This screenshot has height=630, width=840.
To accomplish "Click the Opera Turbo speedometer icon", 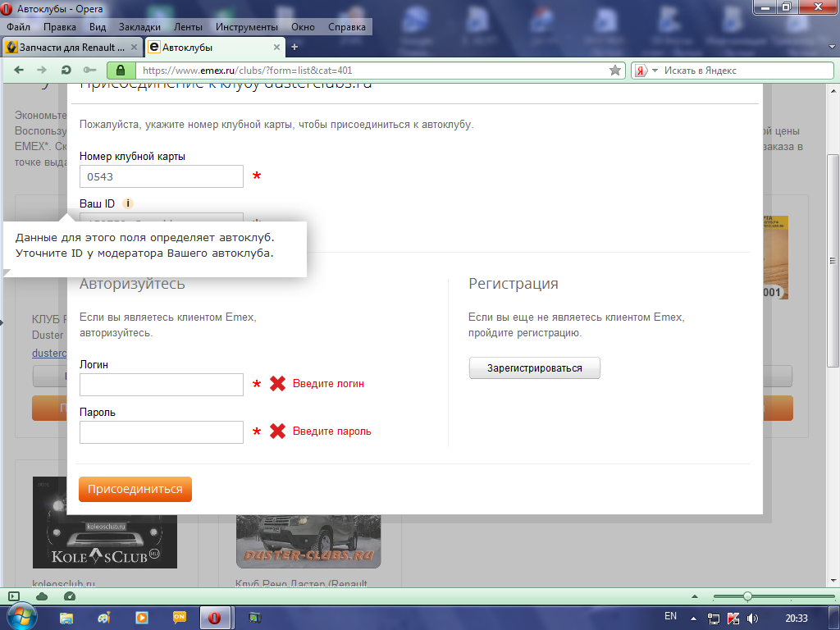I will tap(70, 596).
